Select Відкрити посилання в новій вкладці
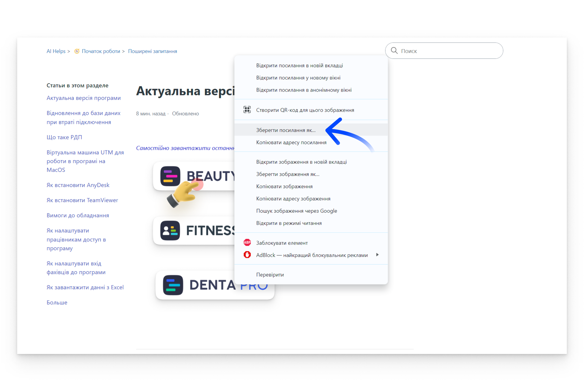 (311, 65)
